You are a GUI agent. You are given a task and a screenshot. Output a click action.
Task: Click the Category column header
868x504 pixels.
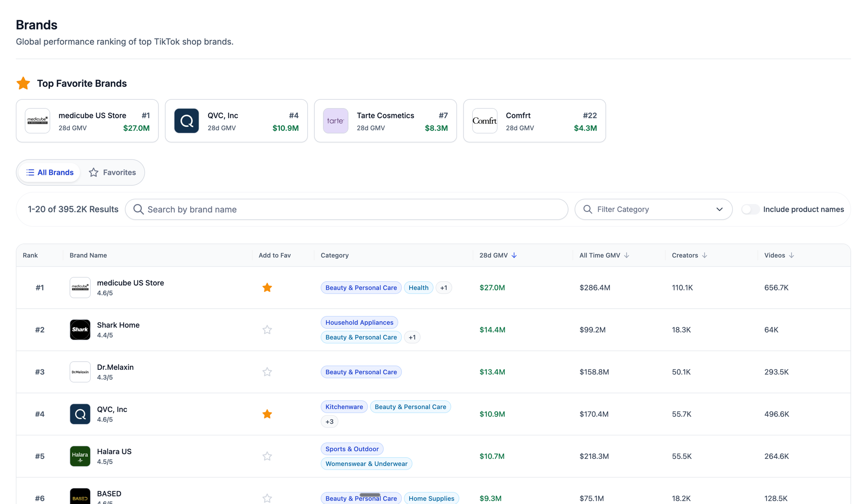[335, 255]
